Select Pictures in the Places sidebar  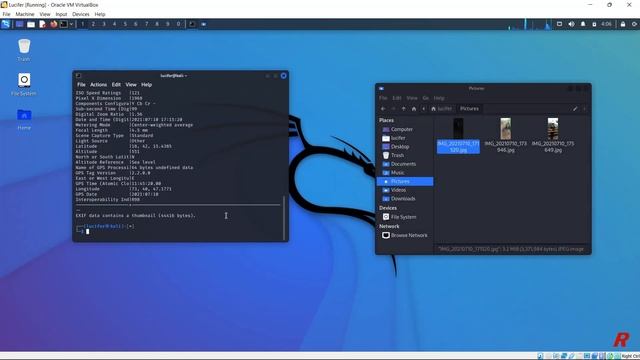[405, 181]
